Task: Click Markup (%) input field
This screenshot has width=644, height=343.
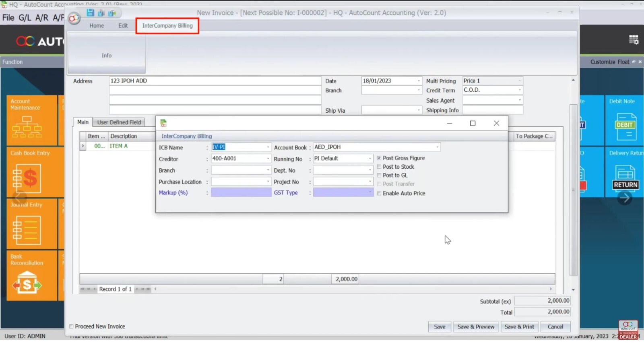Action: pyautogui.click(x=241, y=193)
